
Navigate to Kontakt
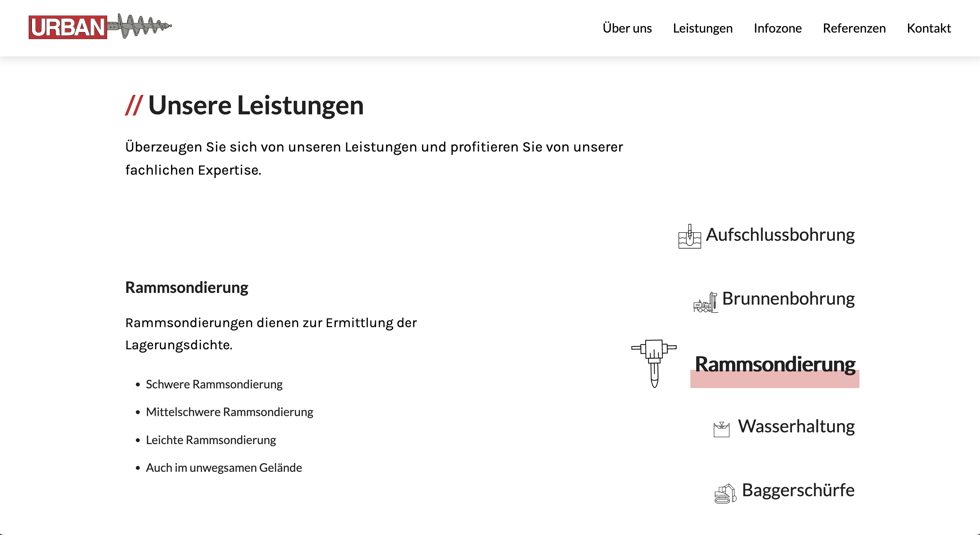click(x=929, y=28)
